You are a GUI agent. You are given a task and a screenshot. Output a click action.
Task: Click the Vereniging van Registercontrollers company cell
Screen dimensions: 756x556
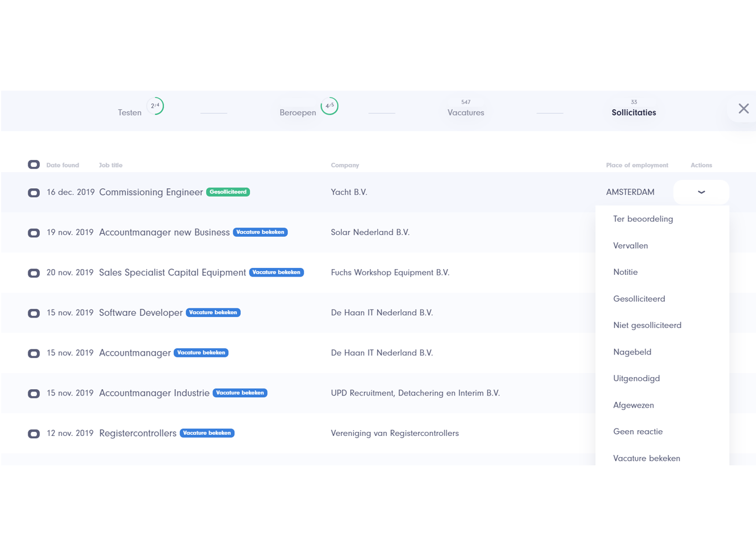tap(394, 433)
